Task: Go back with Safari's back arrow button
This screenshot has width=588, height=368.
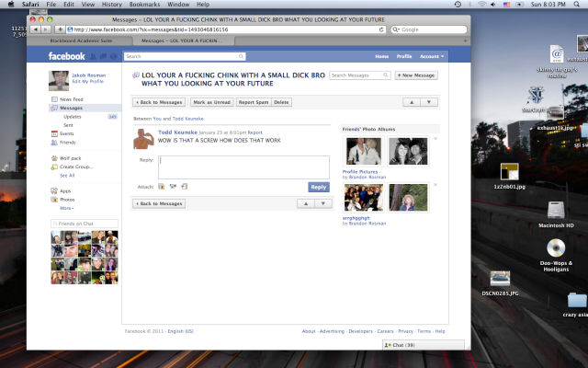Action: coord(35,29)
